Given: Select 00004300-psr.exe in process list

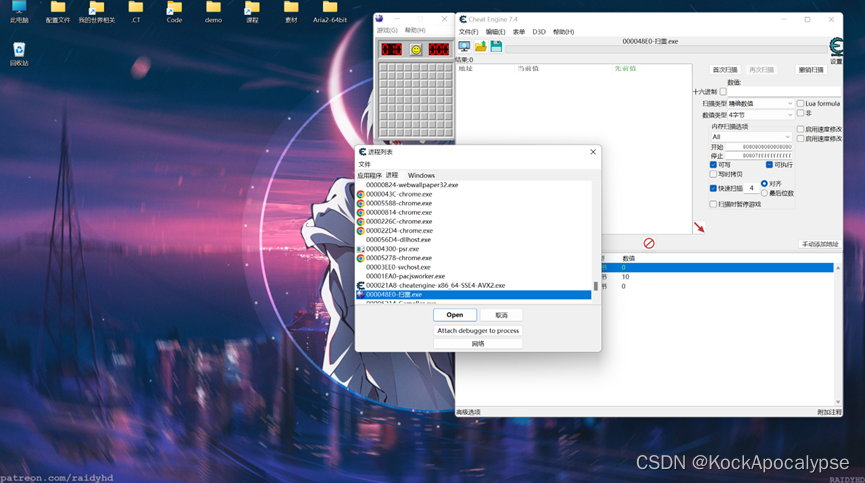Looking at the screenshot, I should tap(473, 249).
